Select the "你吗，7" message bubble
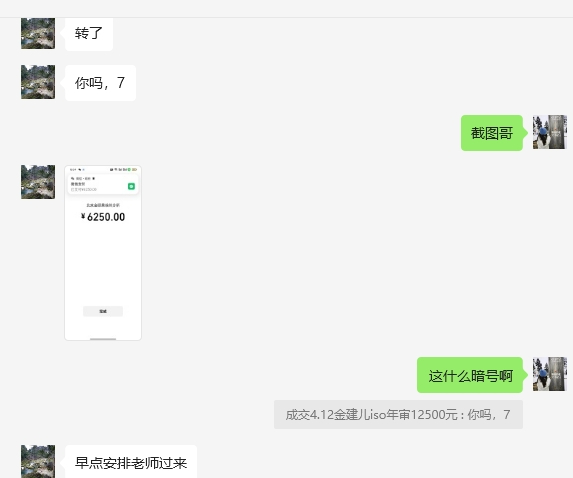Screen dimensions: 573x478 (100, 83)
